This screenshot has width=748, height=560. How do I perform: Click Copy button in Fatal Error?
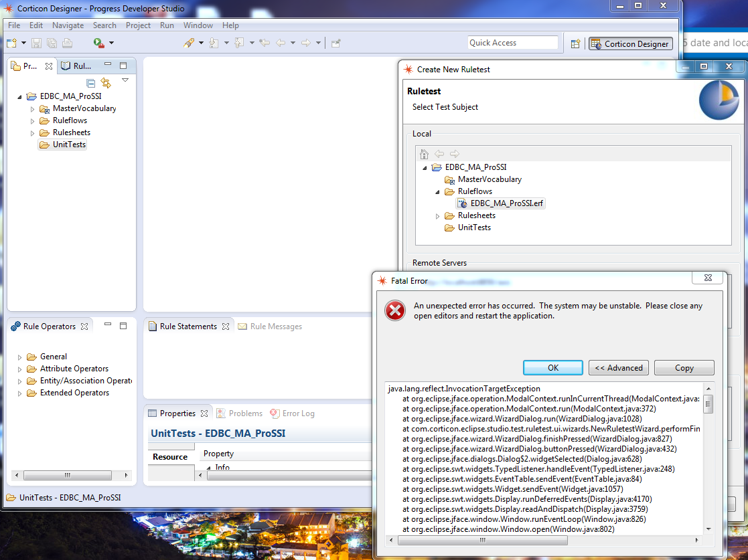[684, 367]
